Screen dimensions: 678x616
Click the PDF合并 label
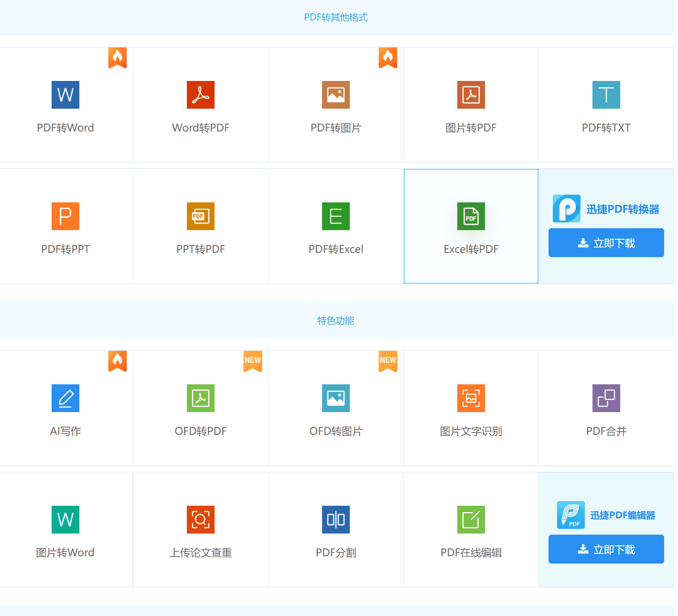[606, 431]
